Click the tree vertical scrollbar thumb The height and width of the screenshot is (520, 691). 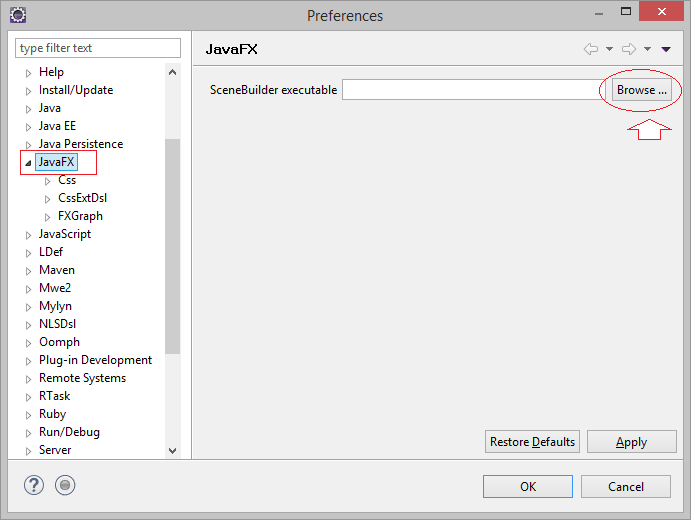click(173, 246)
